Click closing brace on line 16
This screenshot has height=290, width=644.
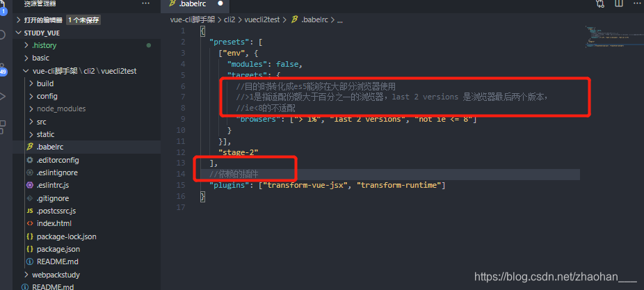point(202,196)
